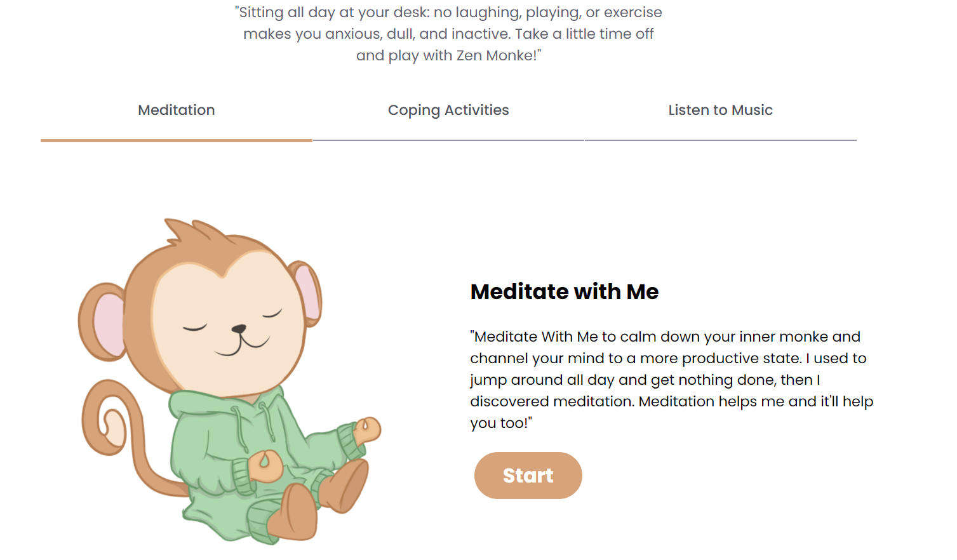This screenshot has width=957, height=560.
Task: Click the hoodie drawstrings on the monkey
Action: coord(254,424)
